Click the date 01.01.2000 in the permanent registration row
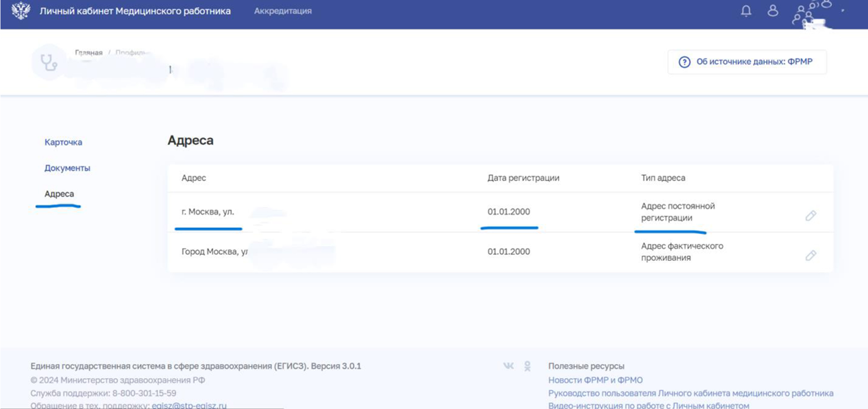The image size is (868, 409). (x=509, y=212)
